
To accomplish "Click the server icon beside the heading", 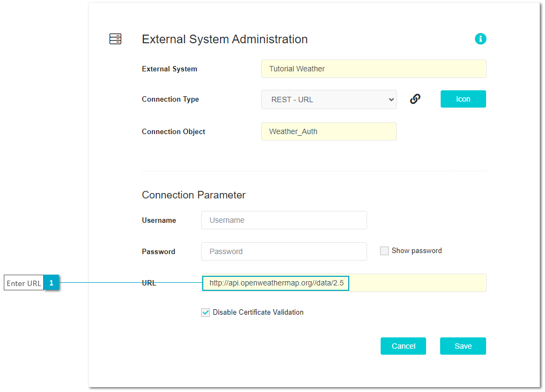I will [115, 39].
